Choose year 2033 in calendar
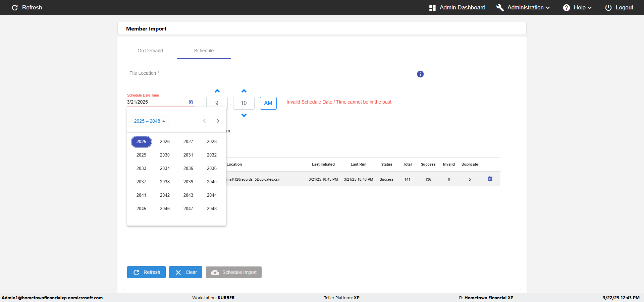 (x=141, y=168)
